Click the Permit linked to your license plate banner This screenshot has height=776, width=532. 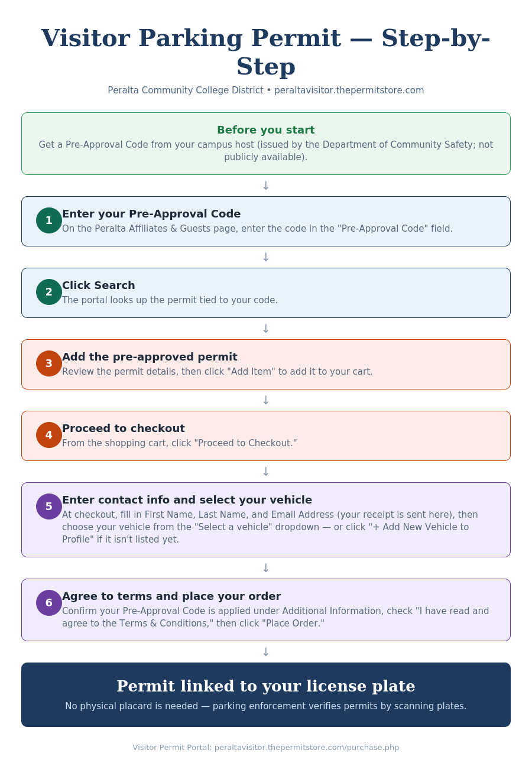[266, 694]
